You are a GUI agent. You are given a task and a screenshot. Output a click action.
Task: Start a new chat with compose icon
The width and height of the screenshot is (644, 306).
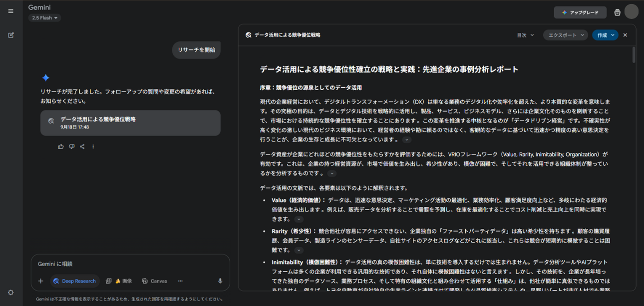(10, 35)
